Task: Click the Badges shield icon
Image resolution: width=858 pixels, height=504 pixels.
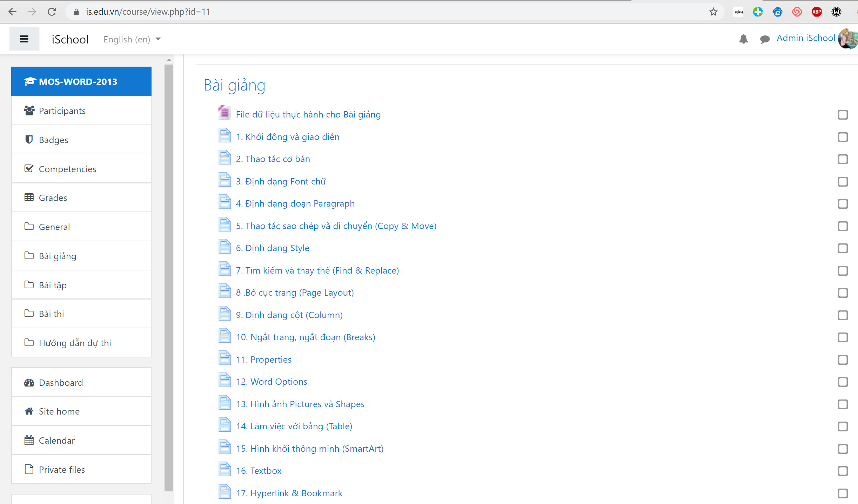Action: click(x=28, y=139)
